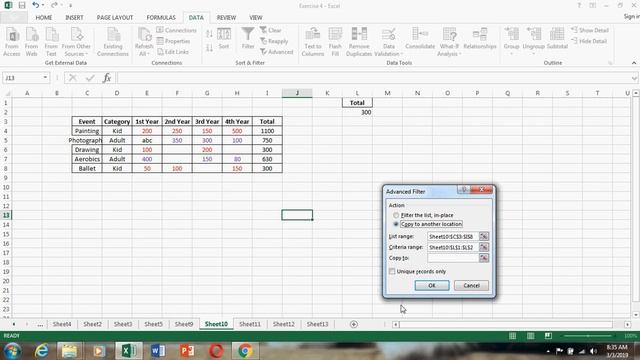The height and width of the screenshot is (360, 640).
Task: Click the Connections ribbon button
Action: 176,30
